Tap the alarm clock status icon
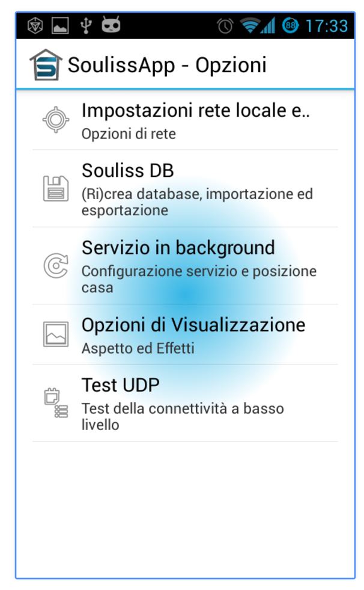 click(x=226, y=26)
